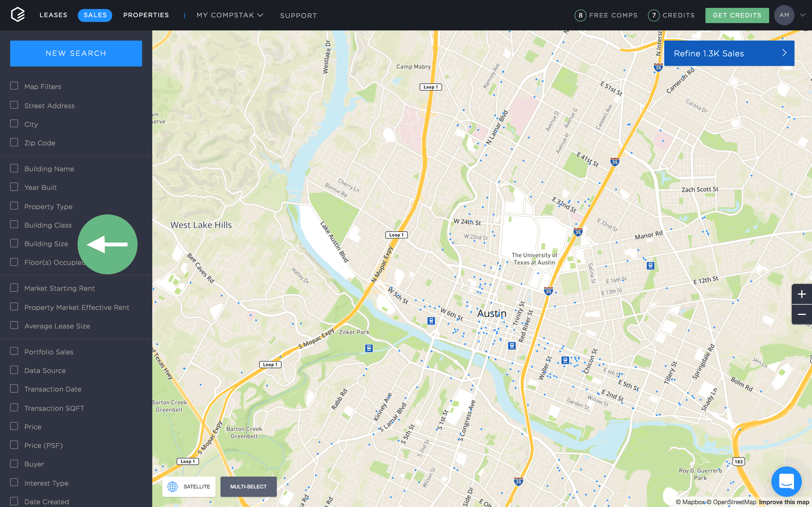This screenshot has height=507, width=812.
Task: Click the globe satellite icon button
Action: [172, 486]
